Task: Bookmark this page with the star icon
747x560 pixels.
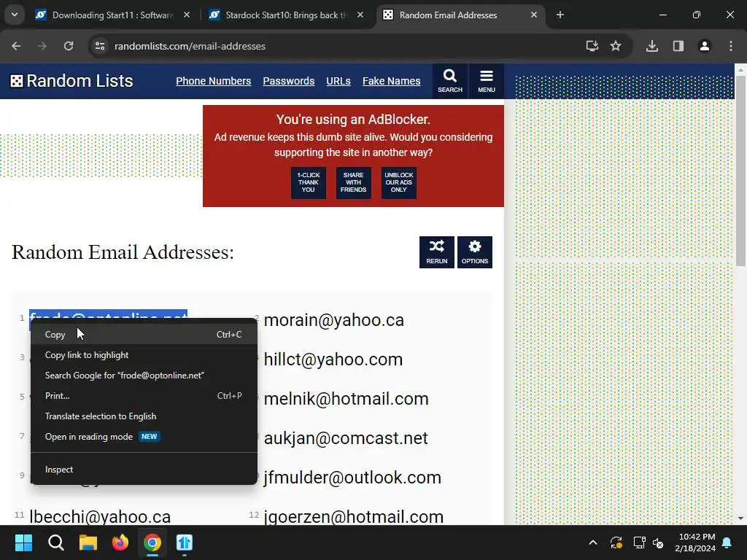Action: pyautogui.click(x=616, y=46)
